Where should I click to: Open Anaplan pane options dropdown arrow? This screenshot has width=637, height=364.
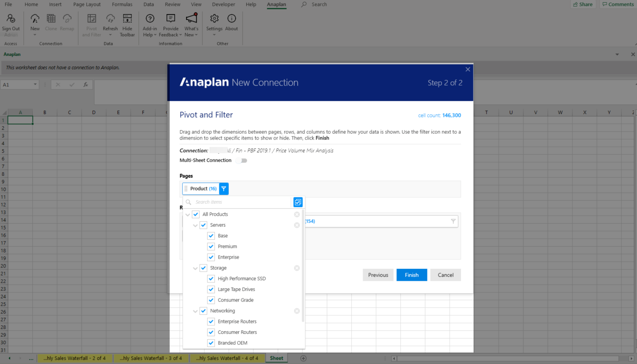coord(617,54)
